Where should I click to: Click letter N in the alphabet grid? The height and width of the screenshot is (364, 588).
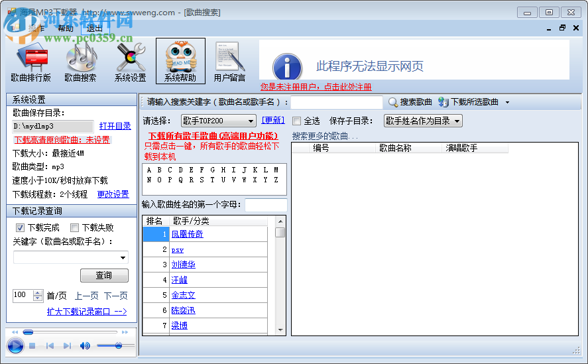[149, 180]
